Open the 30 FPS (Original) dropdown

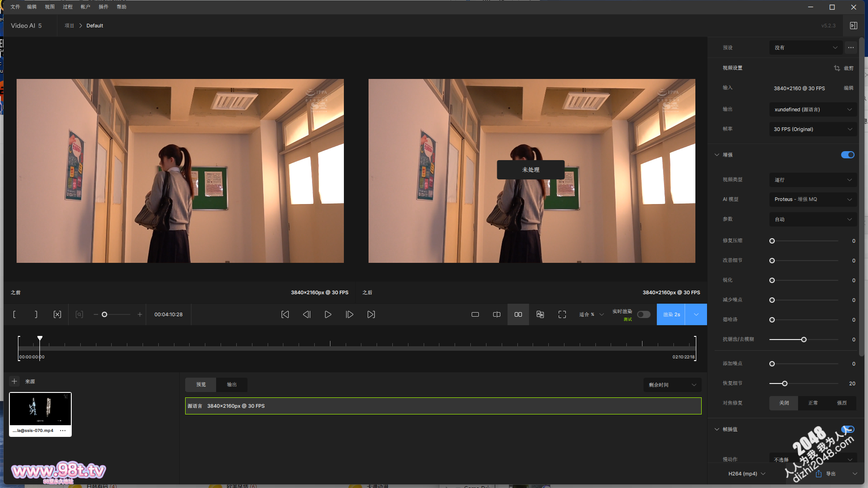tap(813, 129)
